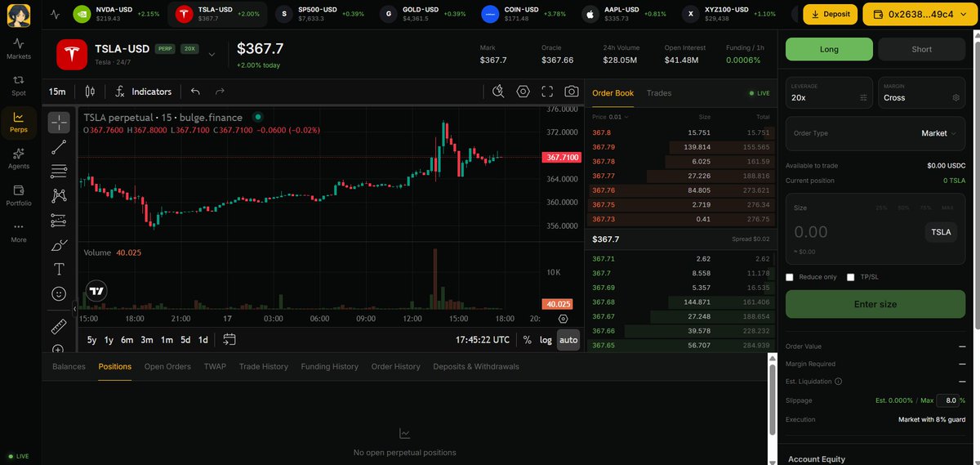
Task: Open chart settings hexagon icon
Action: tap(523, 92)
